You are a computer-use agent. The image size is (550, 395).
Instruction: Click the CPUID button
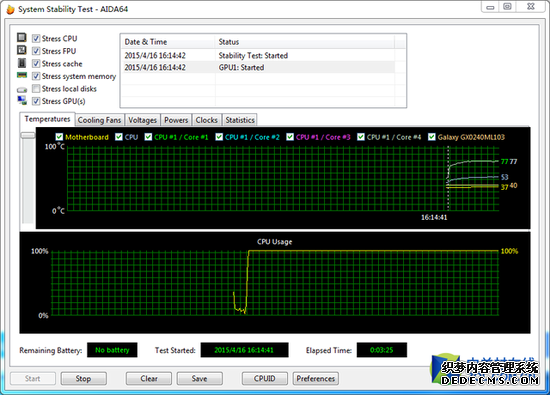[x=264, y=379]
